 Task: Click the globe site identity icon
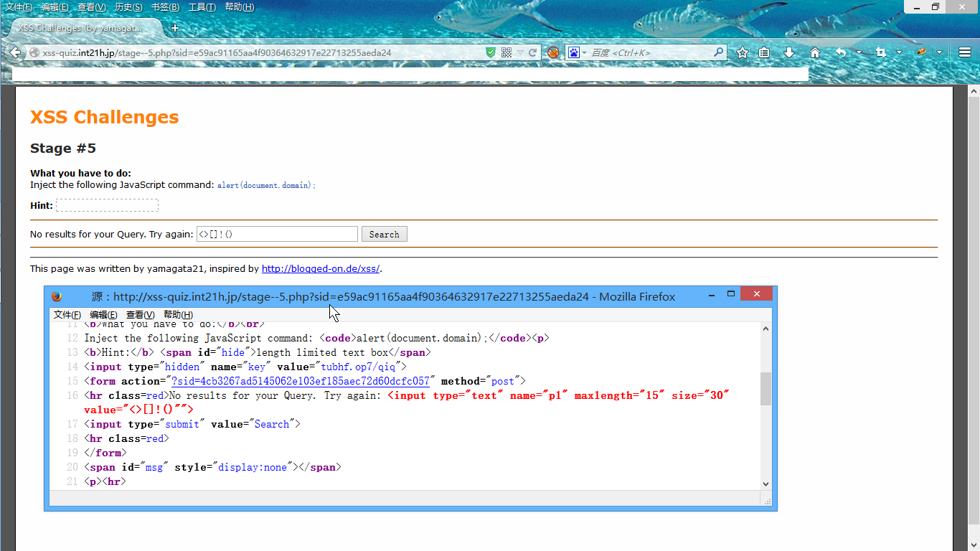click(x=34, y=52)
